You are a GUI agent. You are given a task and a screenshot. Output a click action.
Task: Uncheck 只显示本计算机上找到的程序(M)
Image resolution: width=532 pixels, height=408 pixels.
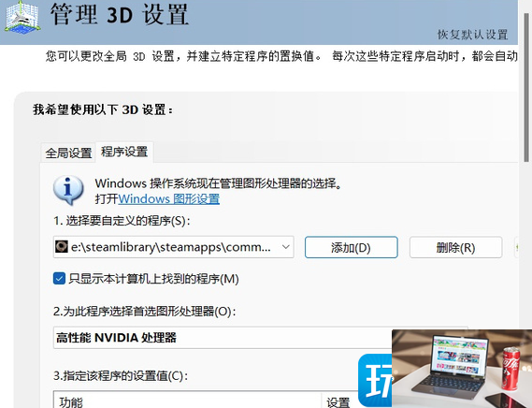(x=59, y=279)
